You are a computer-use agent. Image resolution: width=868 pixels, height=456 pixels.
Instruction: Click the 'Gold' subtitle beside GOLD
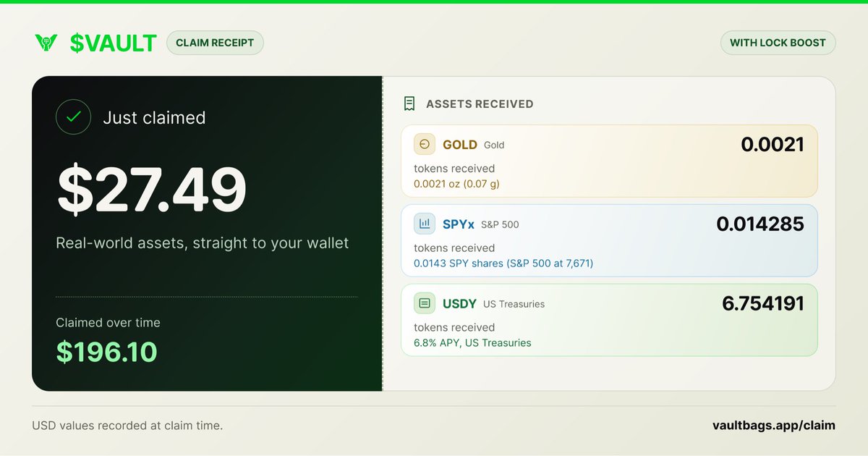(494, 145)
